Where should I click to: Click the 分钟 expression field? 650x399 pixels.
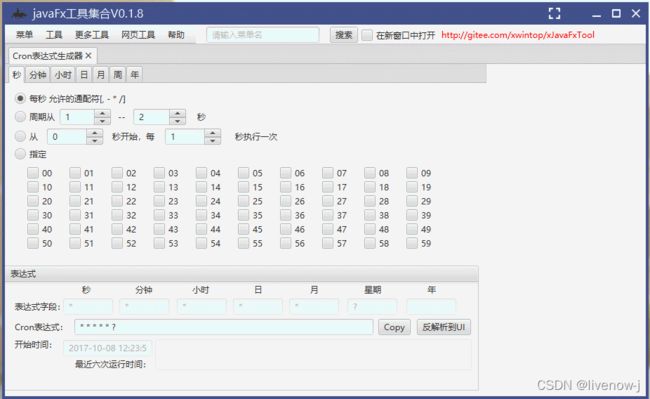click(x=144, y=307)
